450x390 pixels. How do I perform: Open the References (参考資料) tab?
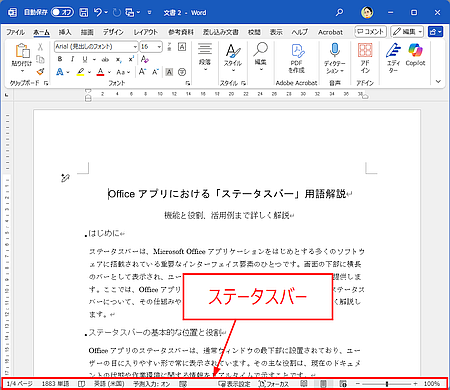click(x=181, y=32)
